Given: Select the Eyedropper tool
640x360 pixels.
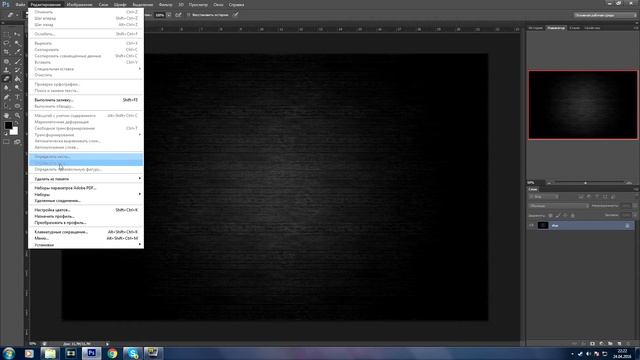Looking at the screenshot, I should pos(17,52).
